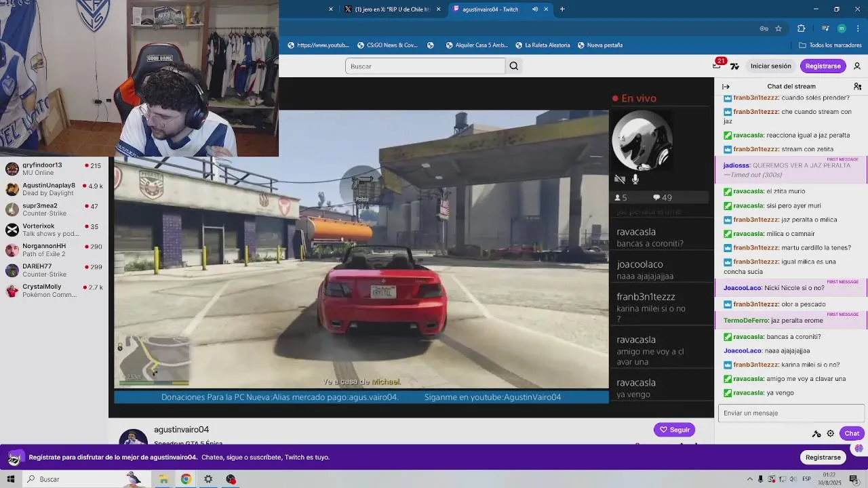Open the user account icon in header

857,66
